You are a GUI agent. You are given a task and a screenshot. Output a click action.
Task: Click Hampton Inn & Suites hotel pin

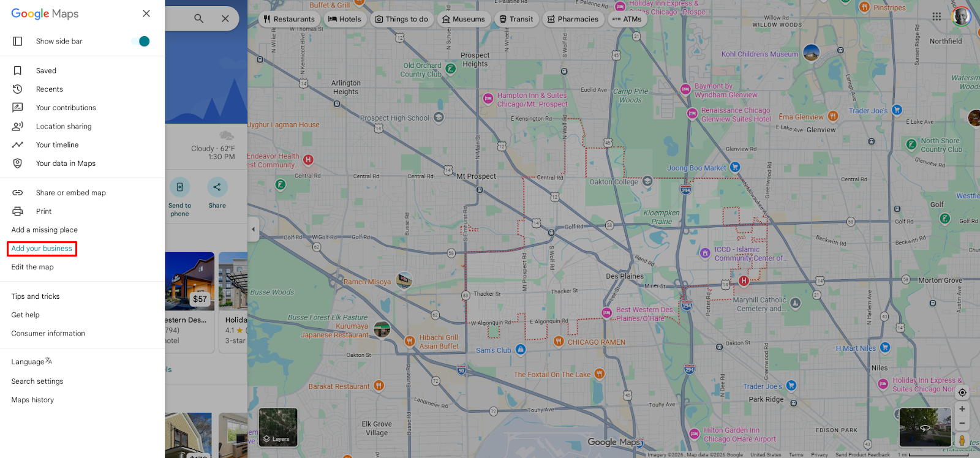tap(488, 98)
